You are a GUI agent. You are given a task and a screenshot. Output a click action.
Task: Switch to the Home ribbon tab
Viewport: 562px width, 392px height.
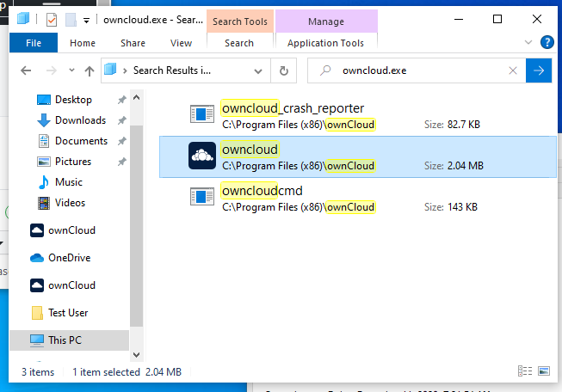tap(83, 43)
